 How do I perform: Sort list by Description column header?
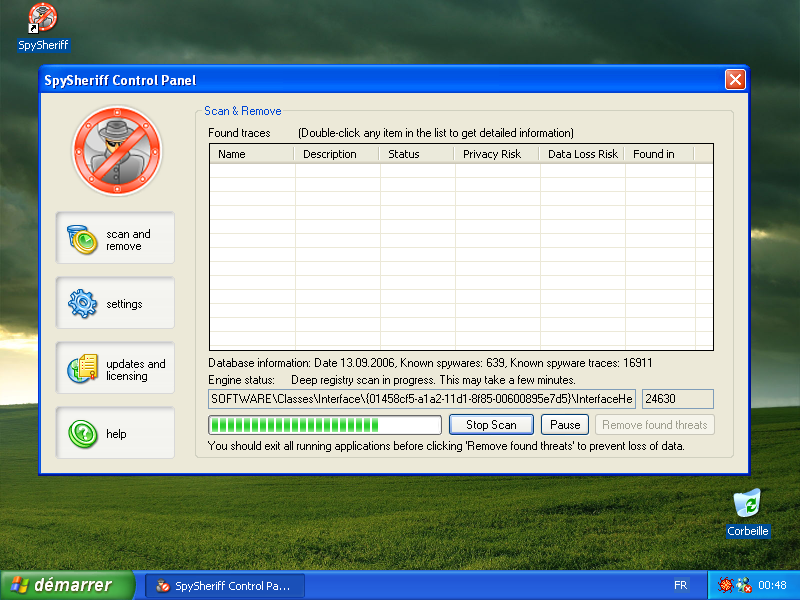point(337,154)
